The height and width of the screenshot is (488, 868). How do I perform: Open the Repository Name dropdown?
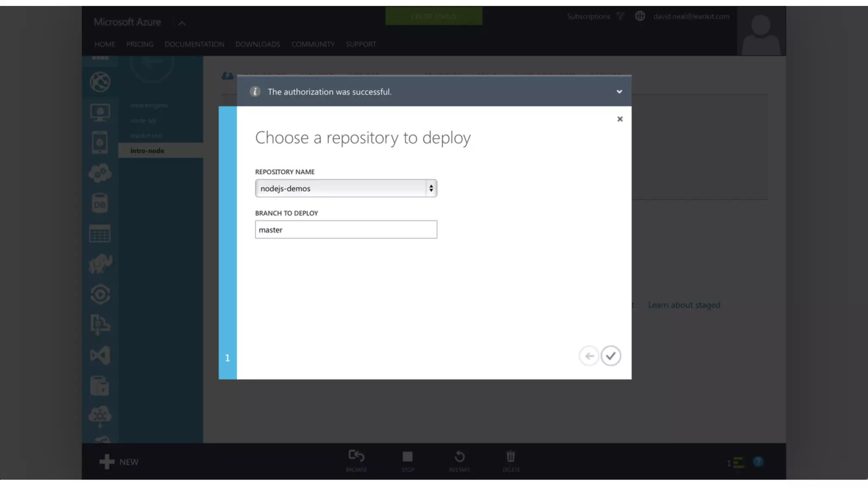point(346,189)
